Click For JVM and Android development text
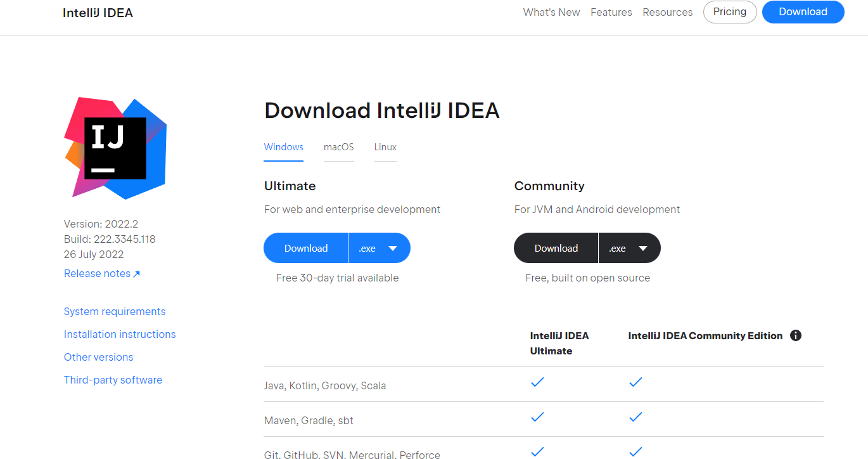Image resolution: width=868 pixels, height=459 pixels. [597, 209]
